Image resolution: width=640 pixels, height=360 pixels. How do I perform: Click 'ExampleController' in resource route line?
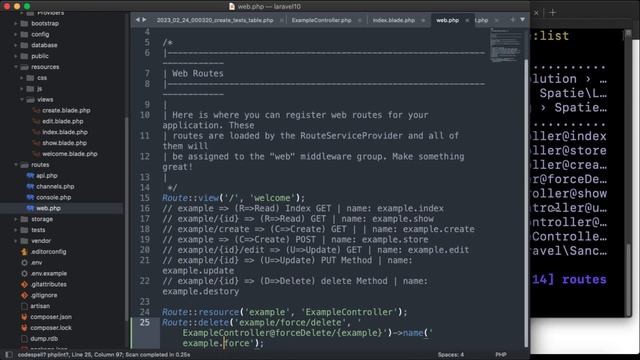click(349, 312)
